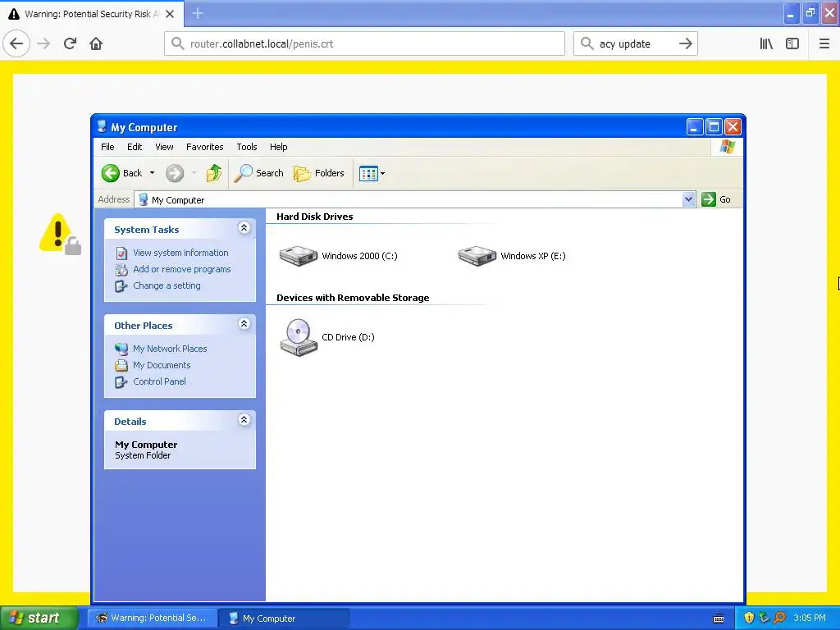
Task: Open the Tools menu
Action: 247,147
